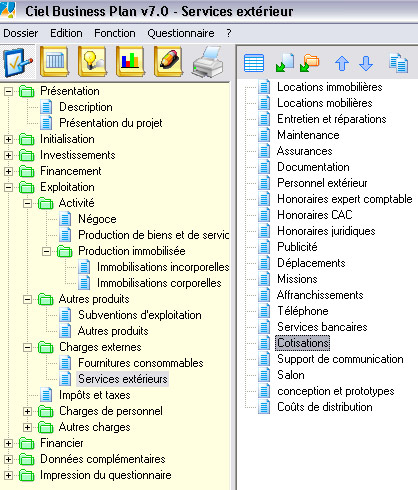Select Services bancaires entry

(322, 327)
